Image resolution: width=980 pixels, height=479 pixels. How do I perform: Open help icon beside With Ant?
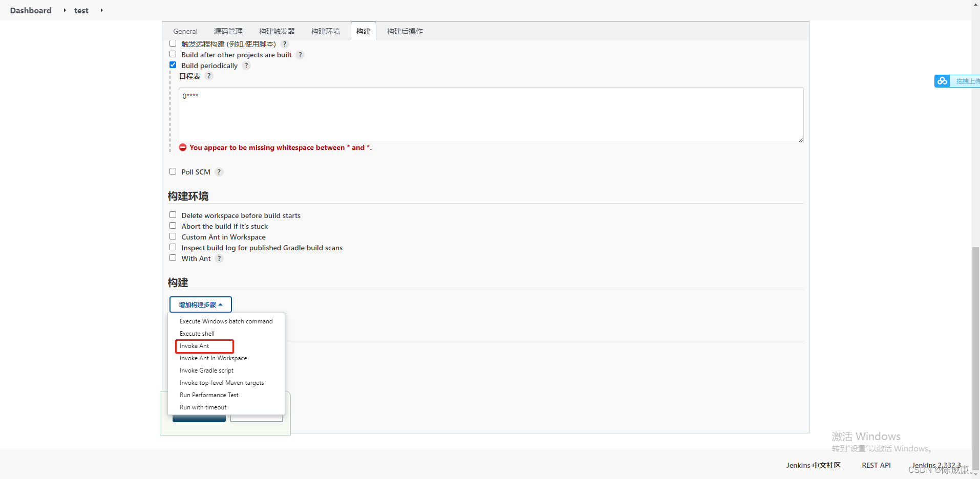[x=219, y=258]
